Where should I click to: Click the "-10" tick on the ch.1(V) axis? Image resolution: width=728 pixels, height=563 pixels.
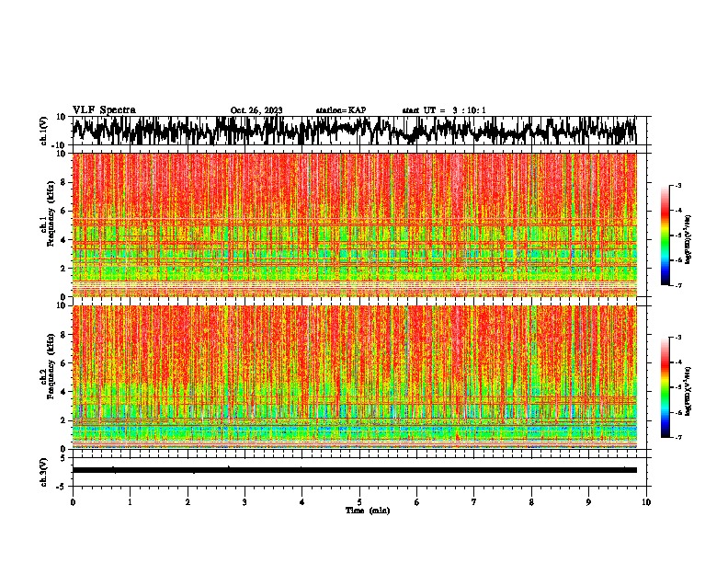click(60, 145)
